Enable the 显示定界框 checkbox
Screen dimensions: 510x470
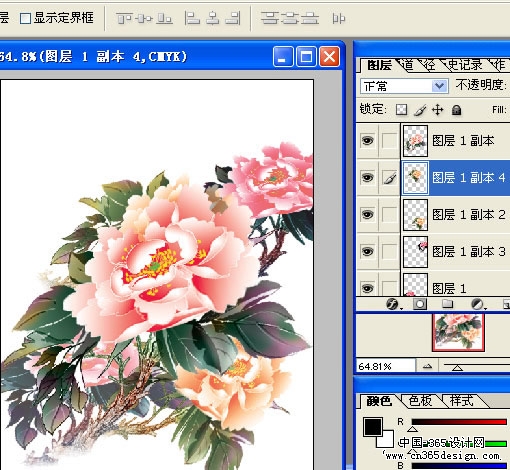tap(25, 19)
